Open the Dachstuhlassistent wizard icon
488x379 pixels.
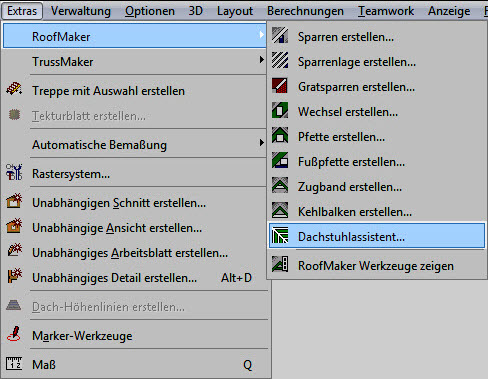280,236
